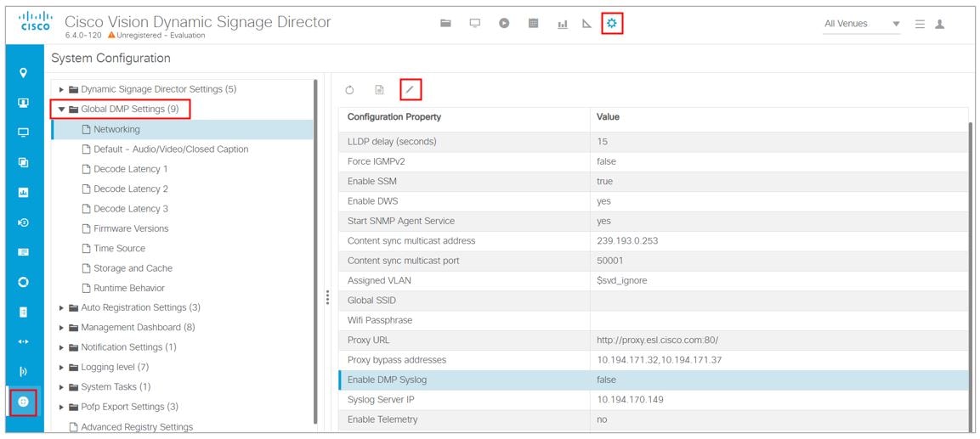The width and height of the screenshot is (980, 439).
Task: Open the calendar grid icon in the top bar
Action: tap(533, 24)
